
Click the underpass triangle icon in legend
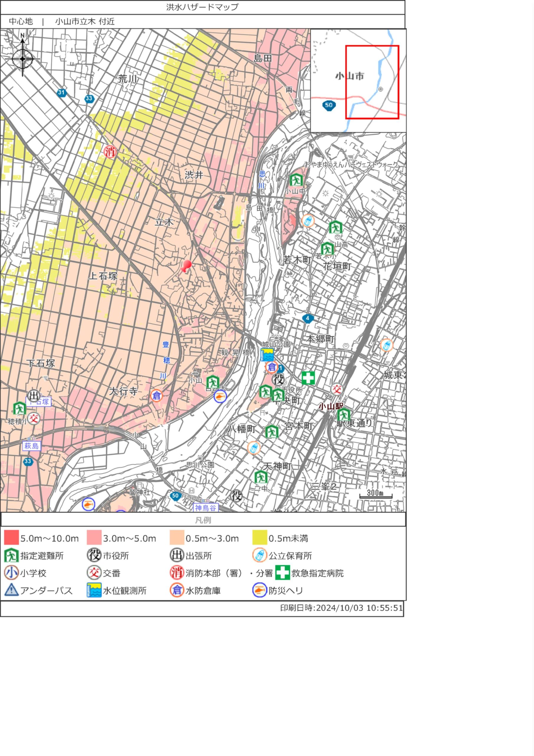coord(12,590)
